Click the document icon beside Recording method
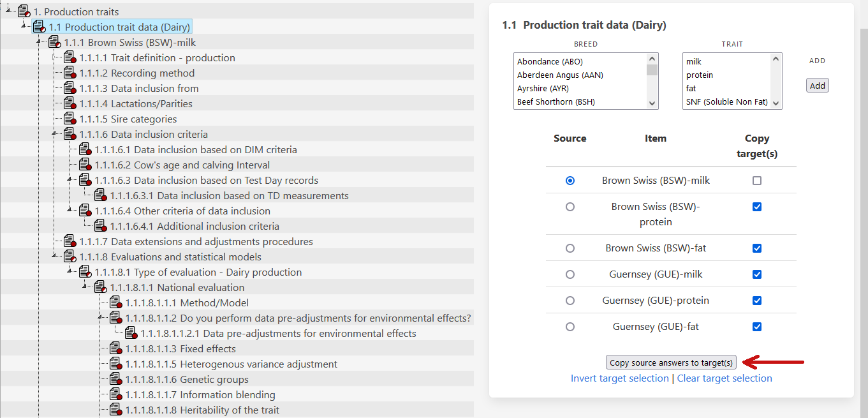Image resolution: width=868 pixels, height=418 pixels. tap(70, 73)
